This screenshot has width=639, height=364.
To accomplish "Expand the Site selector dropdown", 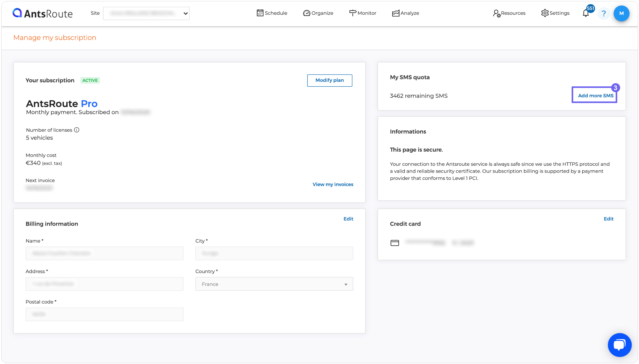I will pyautogui.click(x=146, y=13).
